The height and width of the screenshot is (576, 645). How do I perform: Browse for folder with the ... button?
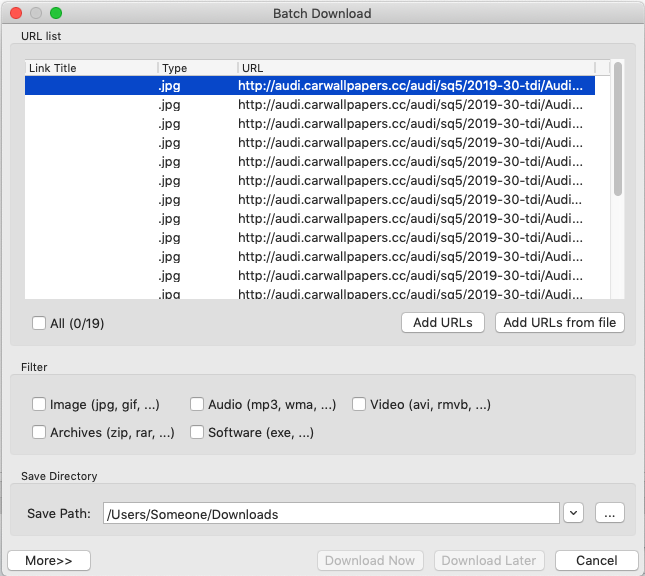point(610,513)
